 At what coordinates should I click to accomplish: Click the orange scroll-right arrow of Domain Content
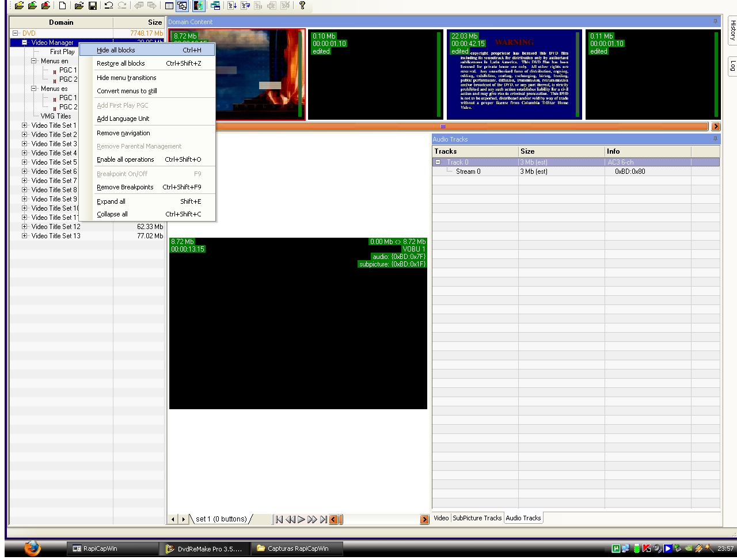[716, 127]
